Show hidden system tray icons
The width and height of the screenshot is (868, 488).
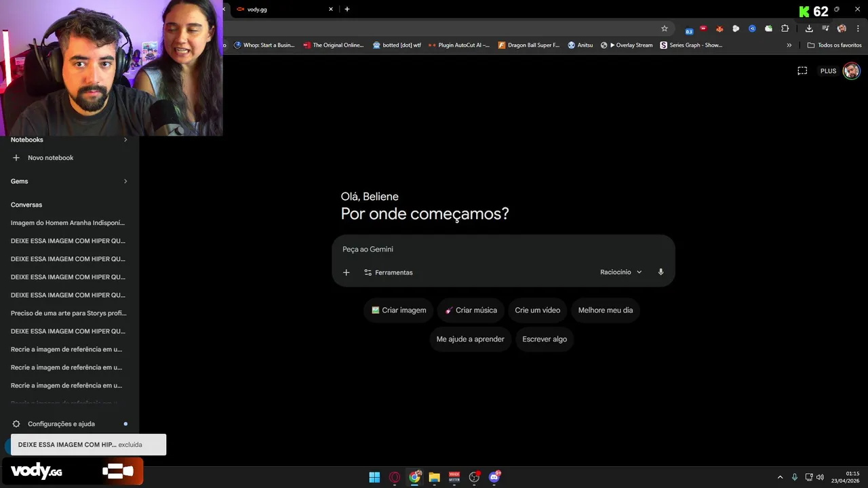click(x=780, y=477)
